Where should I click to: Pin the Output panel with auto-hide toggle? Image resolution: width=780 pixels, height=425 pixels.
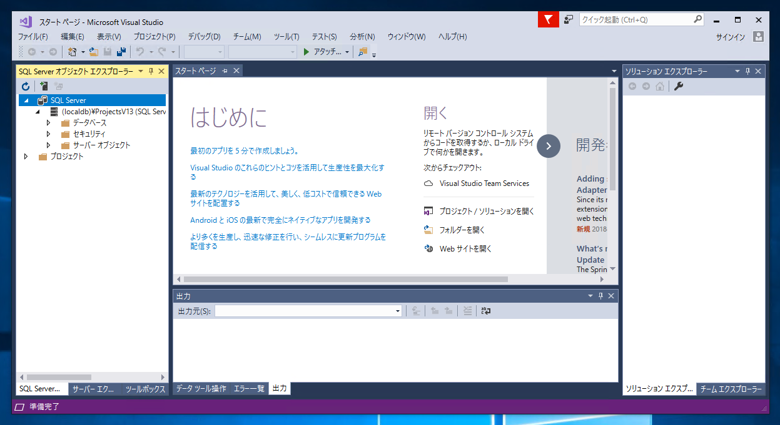point(600,296)
